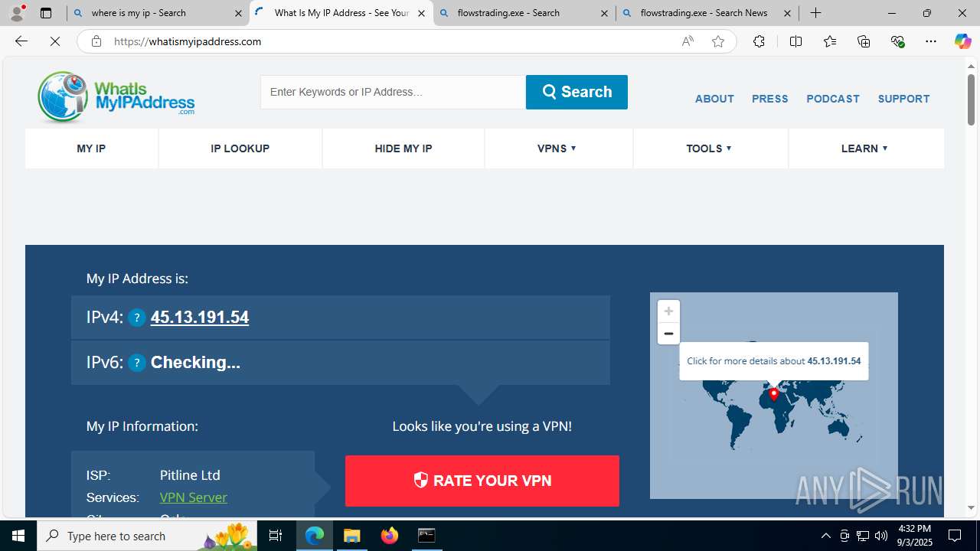This screenshot has height=551, width=980.
Task: Open the SUPPORT link
Action: pyautogui.click(x=904, y=99)
